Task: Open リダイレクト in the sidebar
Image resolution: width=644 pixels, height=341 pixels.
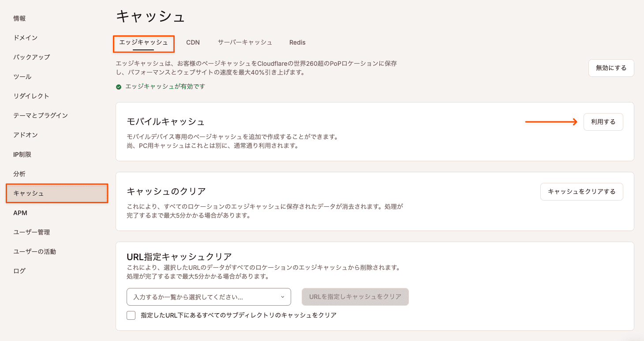Action: [31, 96]
